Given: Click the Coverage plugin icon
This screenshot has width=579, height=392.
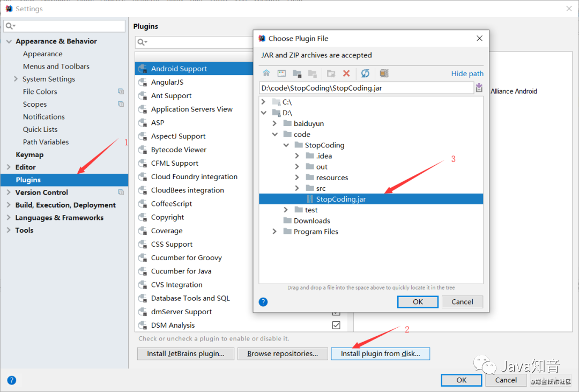Looking at the screenshot, I should pos(143,231).
